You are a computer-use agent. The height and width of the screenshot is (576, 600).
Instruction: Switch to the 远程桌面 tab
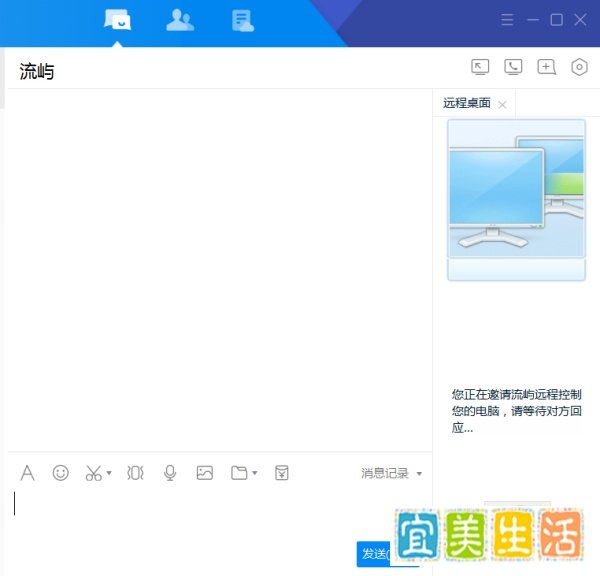pos(466,103)
